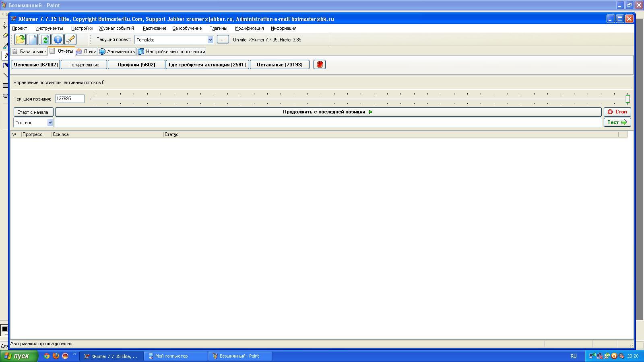Open Firefox from quick launch bar
The width and height of the screenshot is (644, 362).
click(x=56, y=356)
